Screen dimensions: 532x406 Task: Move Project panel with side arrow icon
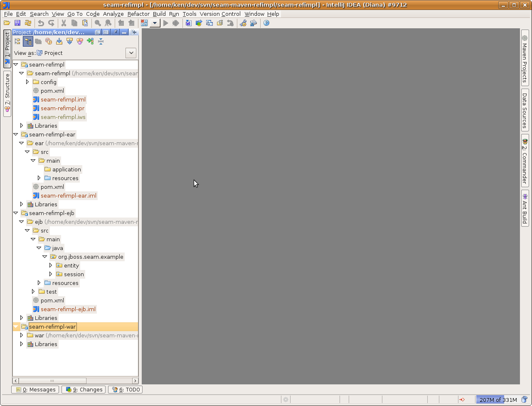134,32
